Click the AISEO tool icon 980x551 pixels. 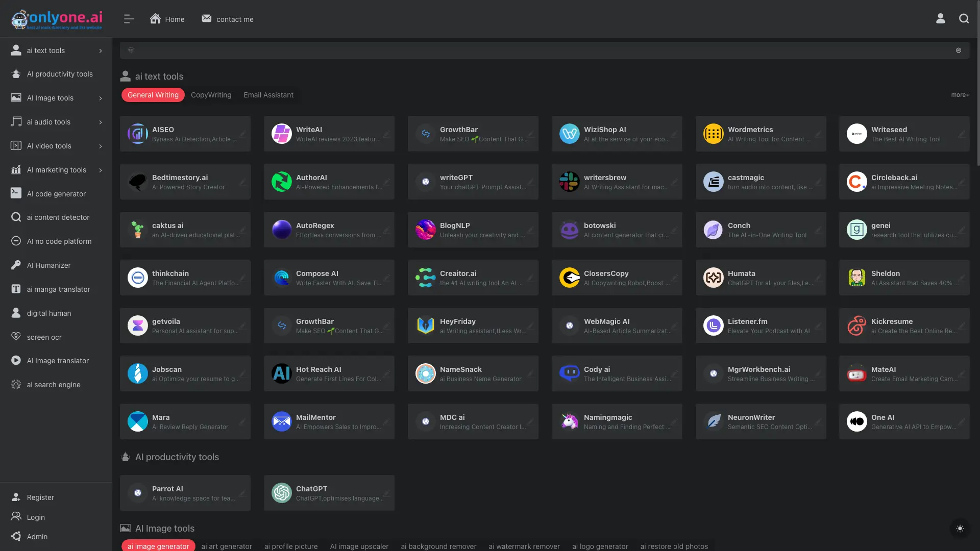[x=138, y=134]
